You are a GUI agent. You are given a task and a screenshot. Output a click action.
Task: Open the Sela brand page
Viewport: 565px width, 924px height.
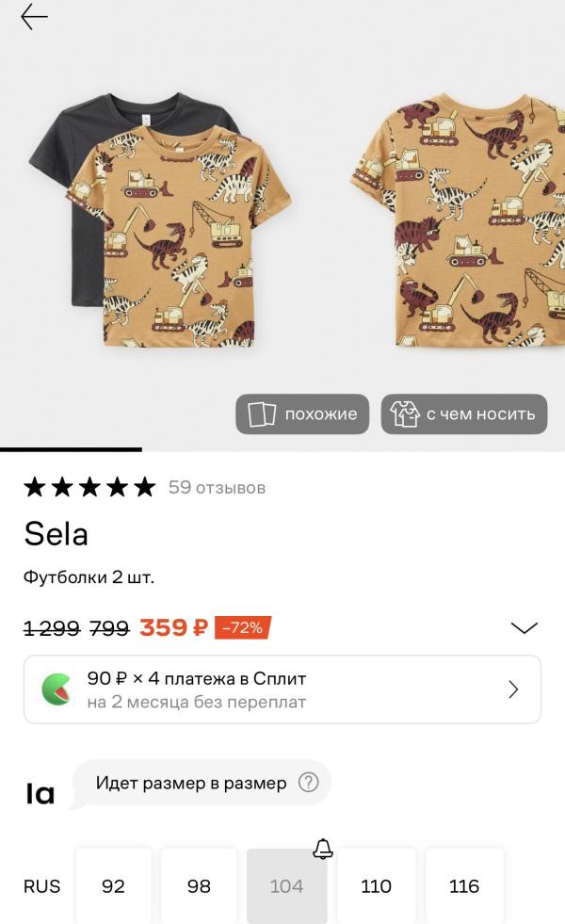[56, 534]
